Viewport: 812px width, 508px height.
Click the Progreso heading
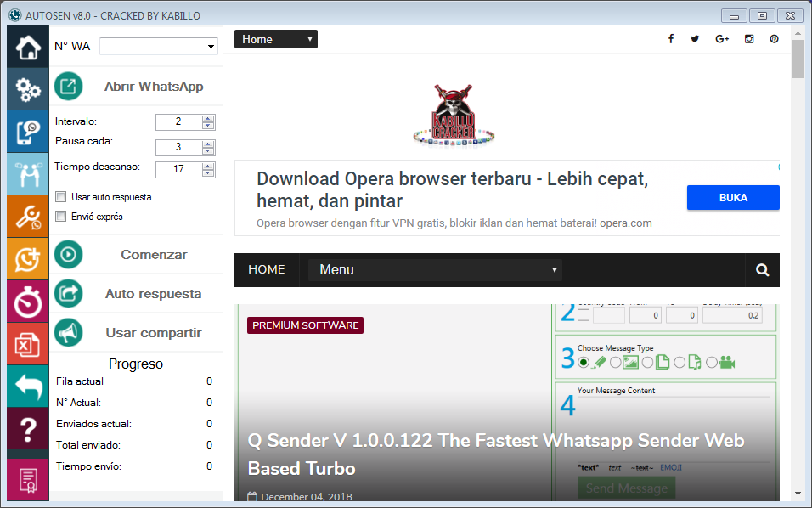coord(136,364)
